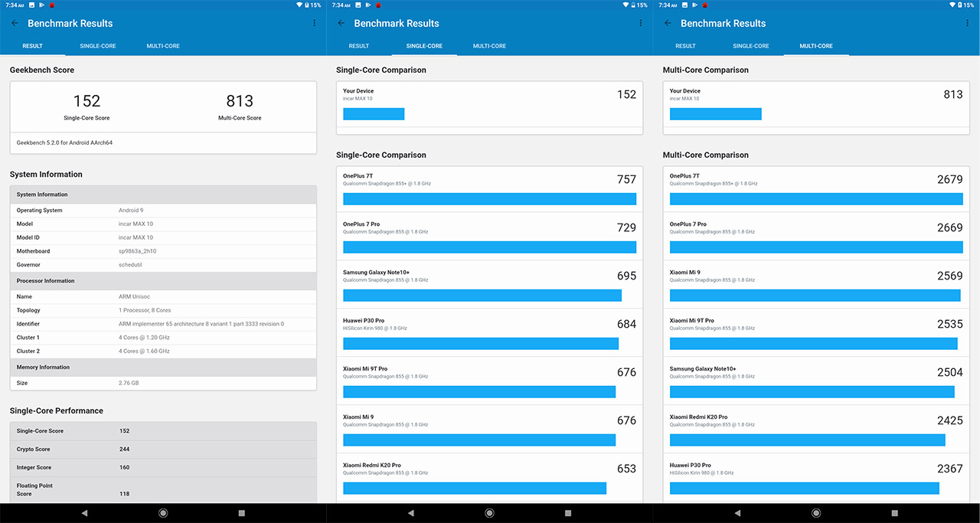The width and height of the screenshot is (980, 523).
Task: Tap Samsung Galaxy Note10+ entry scoring 695
Action: click(x=490, y=284)
